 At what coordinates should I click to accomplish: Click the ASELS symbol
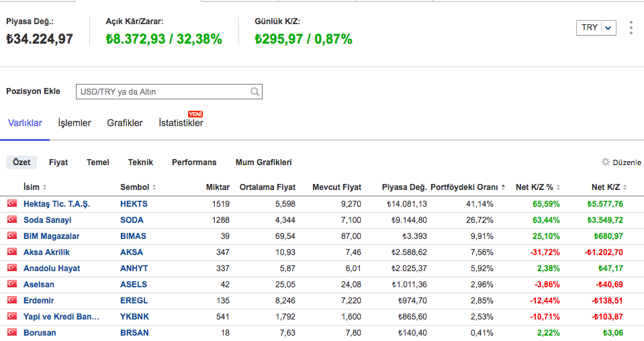[x=134, y=285]
